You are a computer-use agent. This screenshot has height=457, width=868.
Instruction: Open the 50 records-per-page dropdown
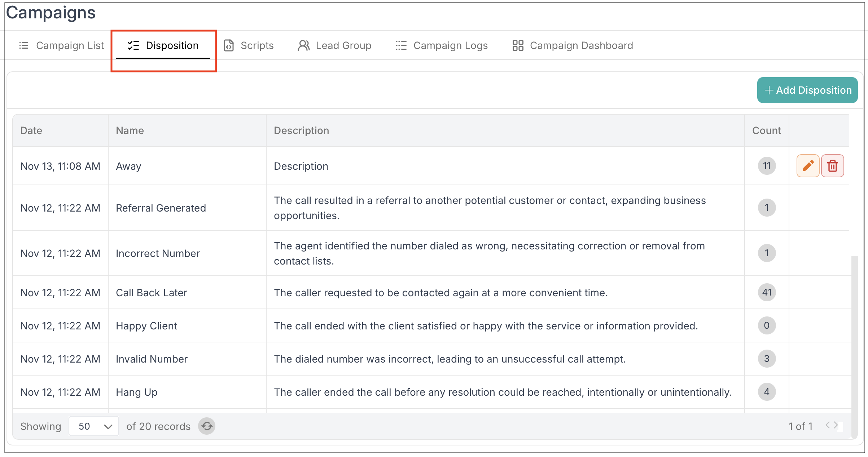[x=94, y=426]
